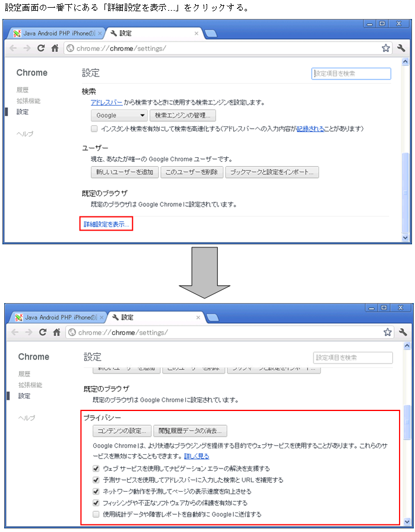
Task: Open アドレスバー link
Action: pyautogui.click(x=107, y=102)
